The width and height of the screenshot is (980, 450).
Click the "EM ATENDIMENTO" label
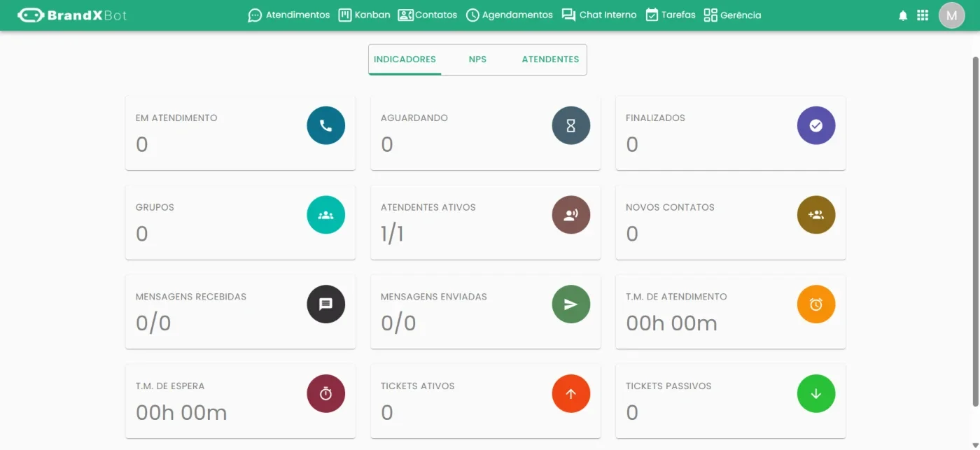tap(176, 118)
